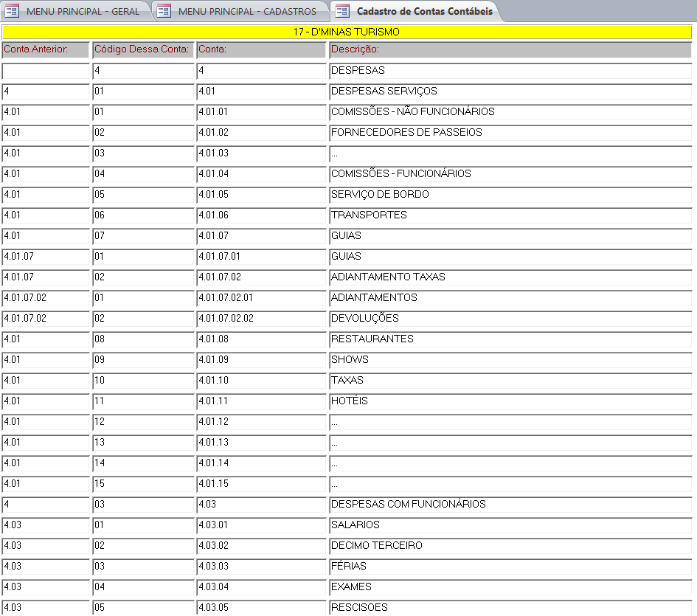This screenshot has height=616, width=697.
Task: Select the COMISSÕES - NÃO FUNCIONÁRIOS description field
Action: [509, 112]
